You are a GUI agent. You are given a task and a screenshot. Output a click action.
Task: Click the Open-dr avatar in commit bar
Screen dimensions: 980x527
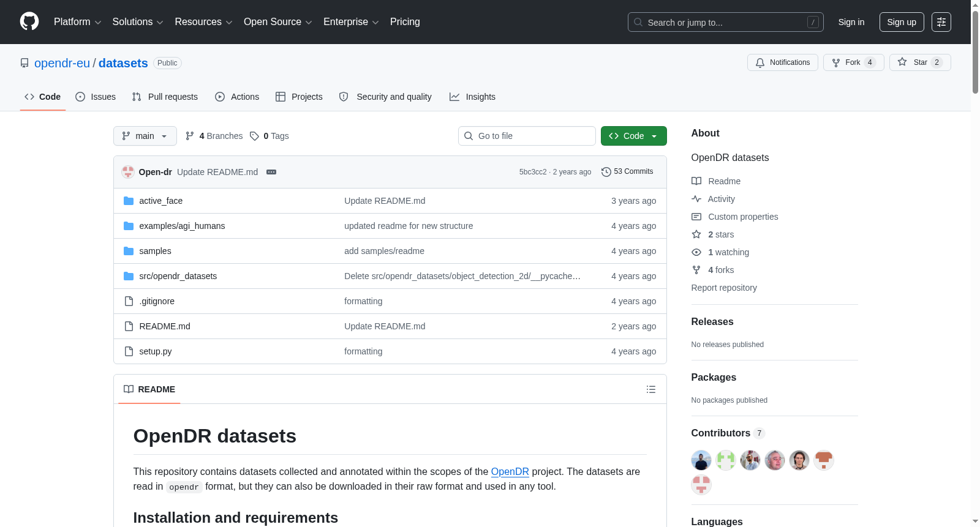128,172
